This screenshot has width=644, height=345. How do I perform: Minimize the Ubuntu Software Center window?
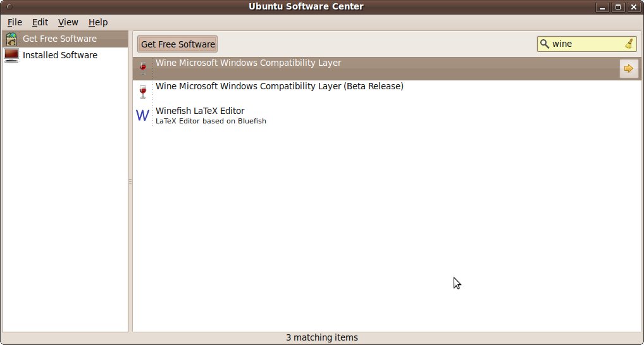point(602,7)
